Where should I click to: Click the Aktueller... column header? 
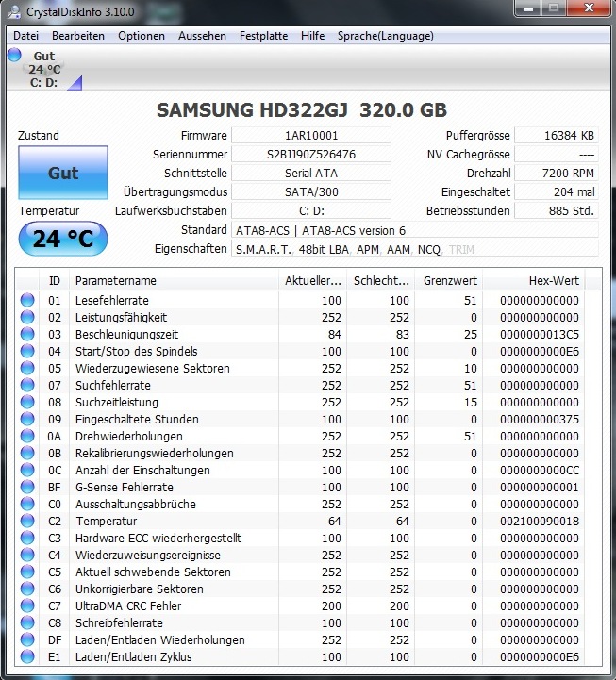[312, 281]
